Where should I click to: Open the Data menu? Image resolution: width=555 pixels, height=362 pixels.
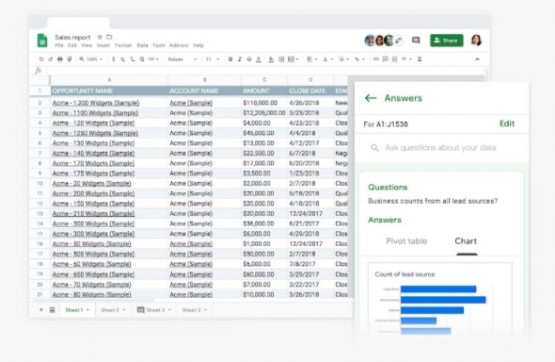(x=142, y=45)
